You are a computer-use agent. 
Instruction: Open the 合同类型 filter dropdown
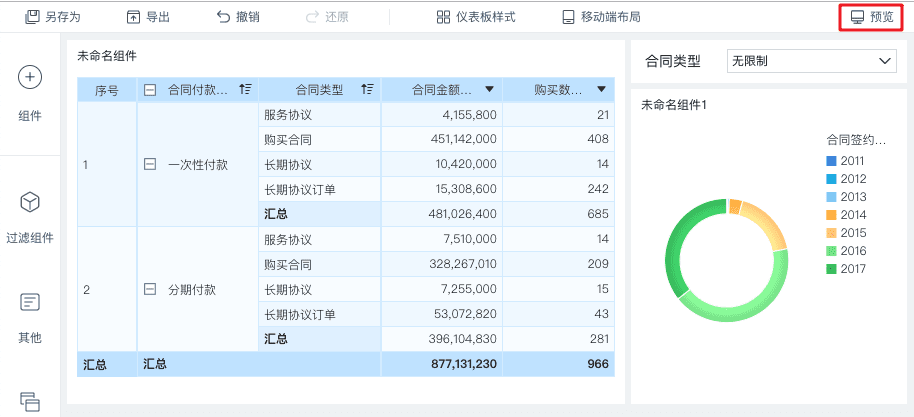pyautogui.click(x=811, y=61)
